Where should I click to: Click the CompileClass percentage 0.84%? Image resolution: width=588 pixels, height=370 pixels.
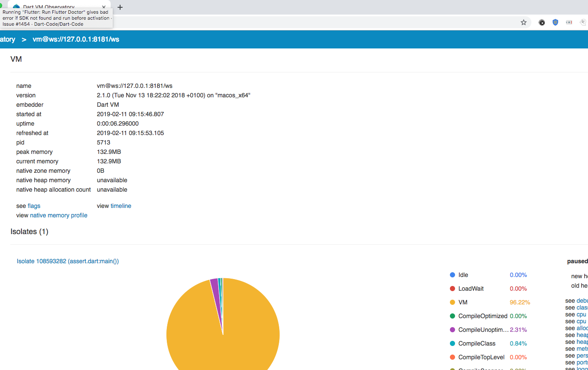pyautogui.click(x=519, y=343)
